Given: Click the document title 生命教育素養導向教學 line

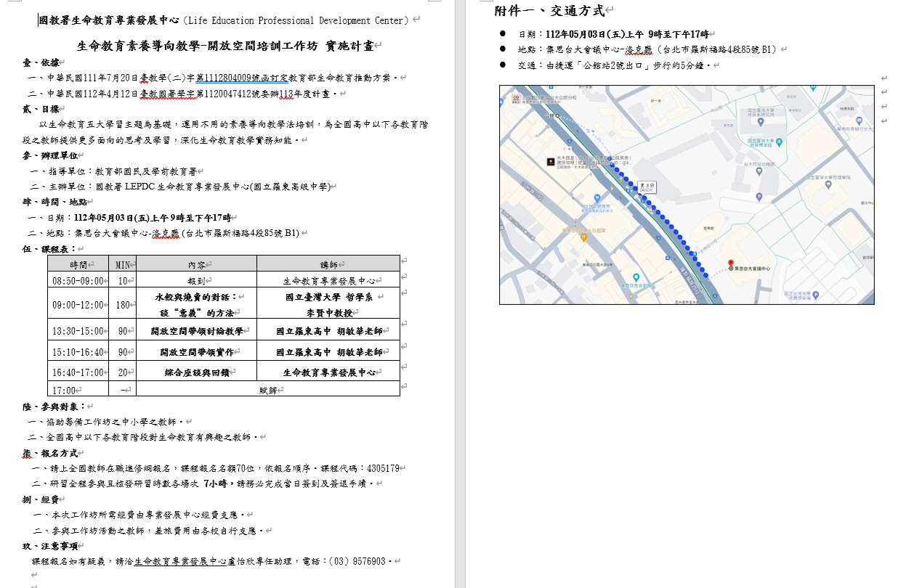Looking at the screenshot, I should point(225,46).
